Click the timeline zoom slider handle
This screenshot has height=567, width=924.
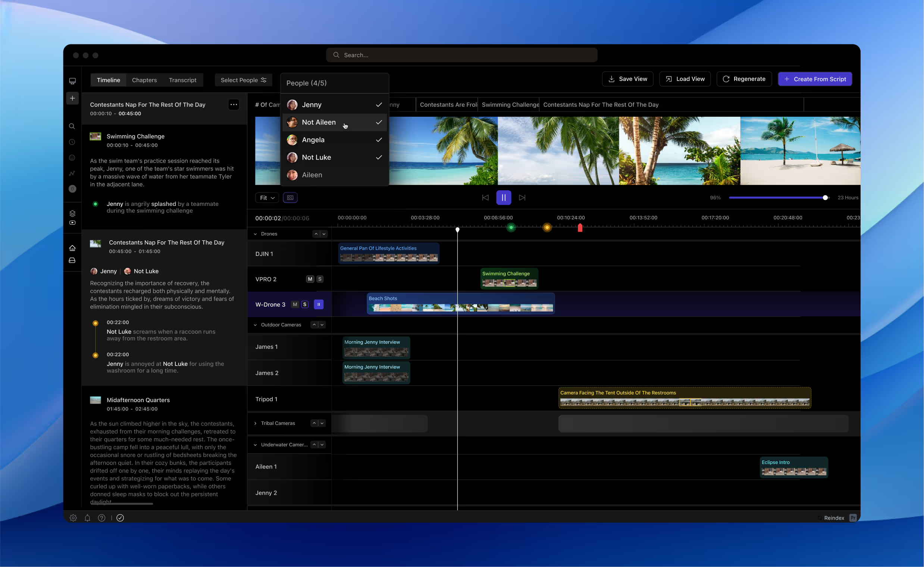[x=825, y=198]
